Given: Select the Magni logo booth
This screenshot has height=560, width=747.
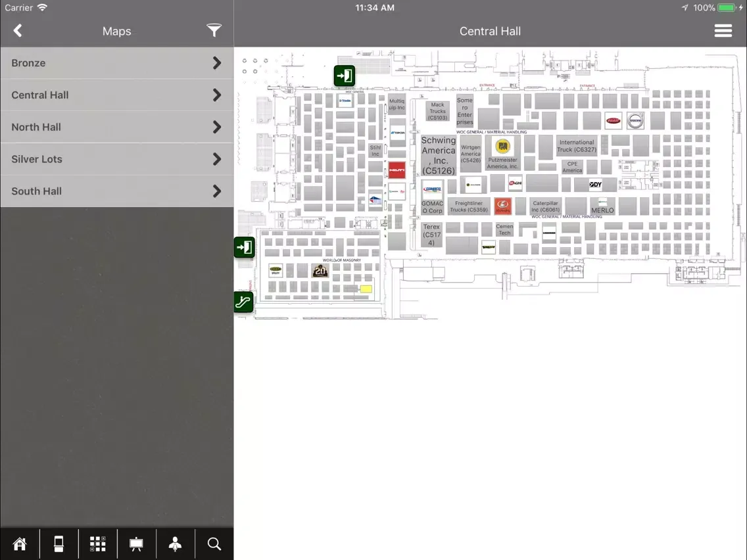Looking at the screenshot, I should 515,183.
